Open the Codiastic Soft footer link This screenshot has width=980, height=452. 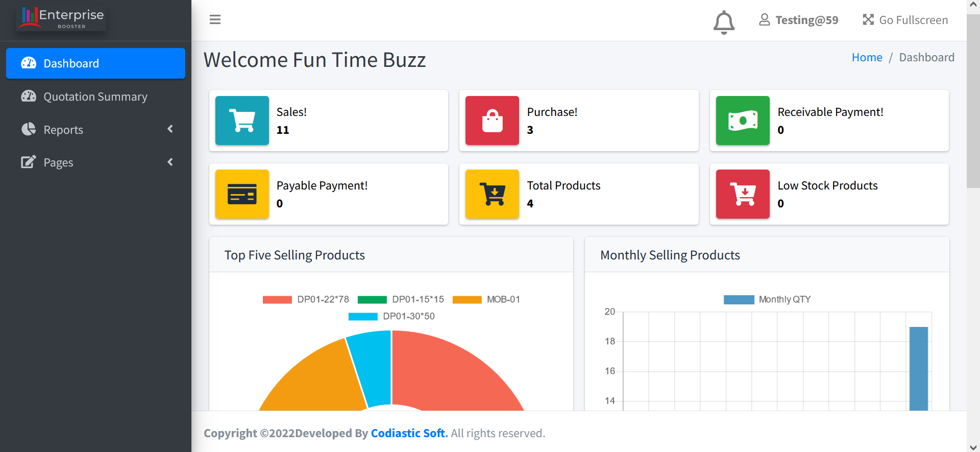(x=408, y=433)
